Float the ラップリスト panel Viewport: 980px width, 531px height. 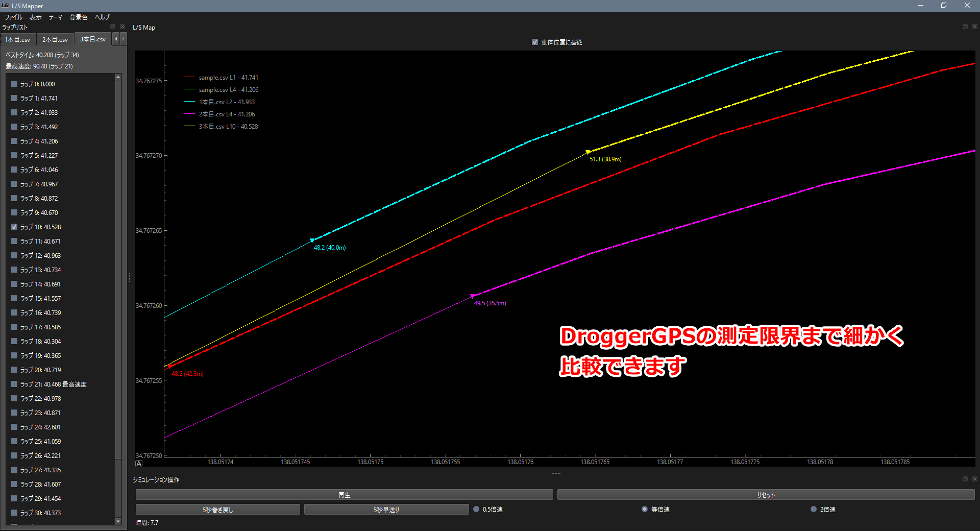pyautogui.click(x=113, y=27)
